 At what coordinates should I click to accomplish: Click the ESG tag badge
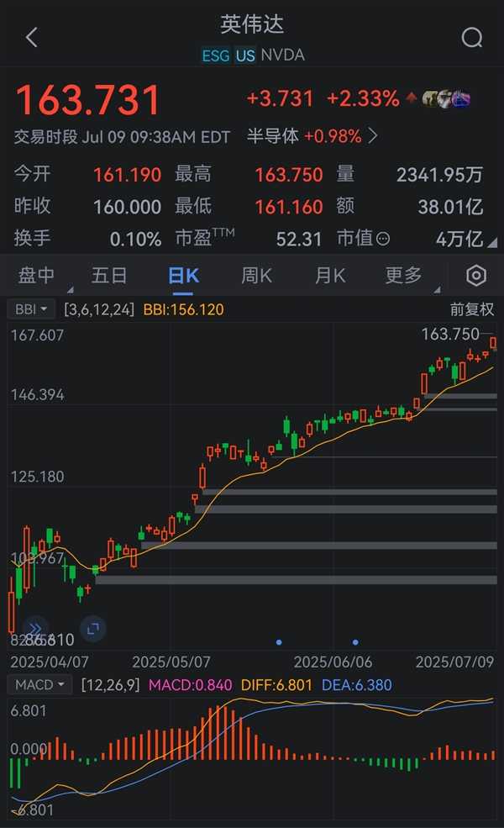point(216,55)
